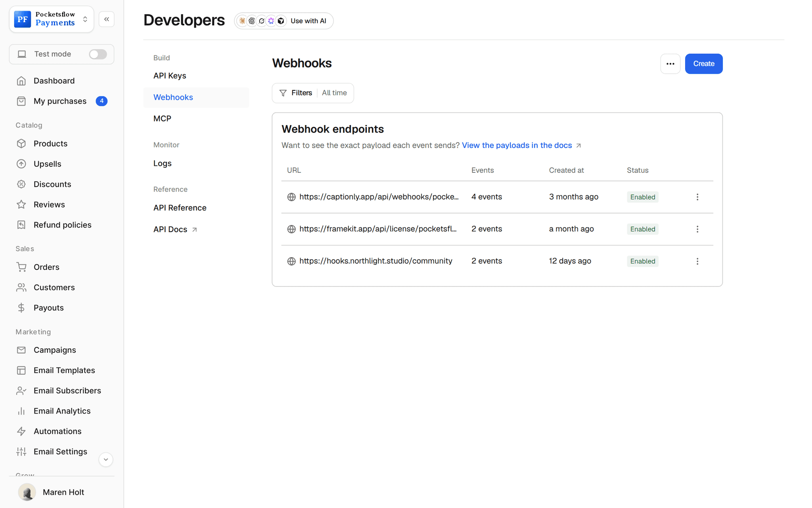The width and height of the screenshot is (812, 508).
Task: Click the Email Analytics bar chart icon
Action: pyautogui.click(x=21, y=411)
